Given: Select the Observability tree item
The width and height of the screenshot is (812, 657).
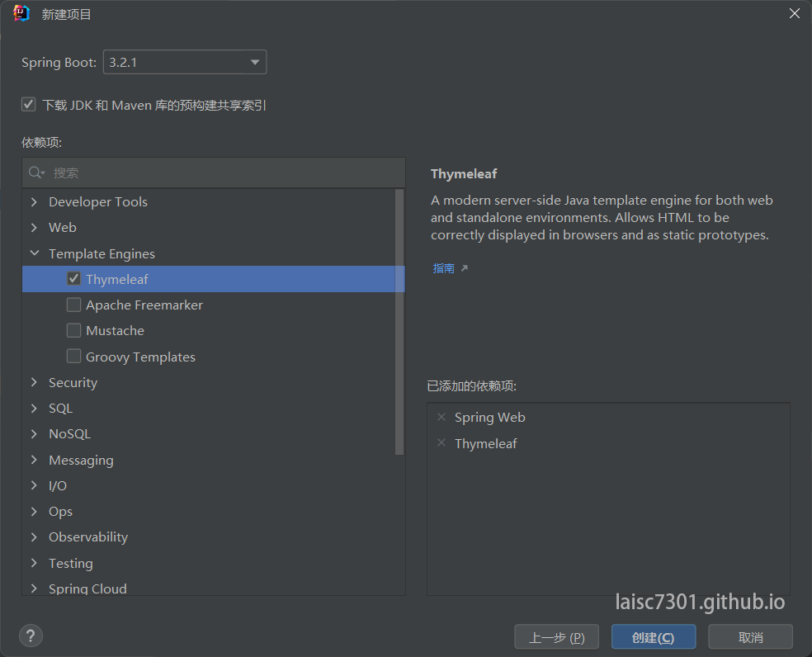Looking at the screenshot, I should pos(87,537).
